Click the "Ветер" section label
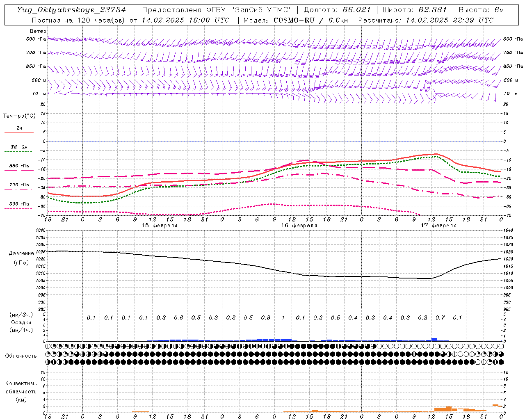The image size is (525, 420). click(x=38, y=31)
